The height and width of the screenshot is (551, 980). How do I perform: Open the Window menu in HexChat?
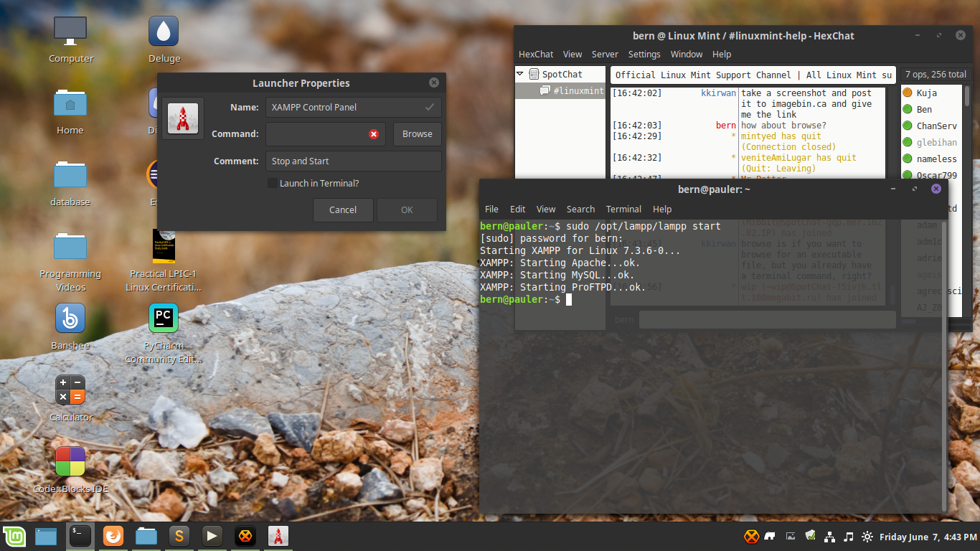pyautogui.click(x=687, y=54)
